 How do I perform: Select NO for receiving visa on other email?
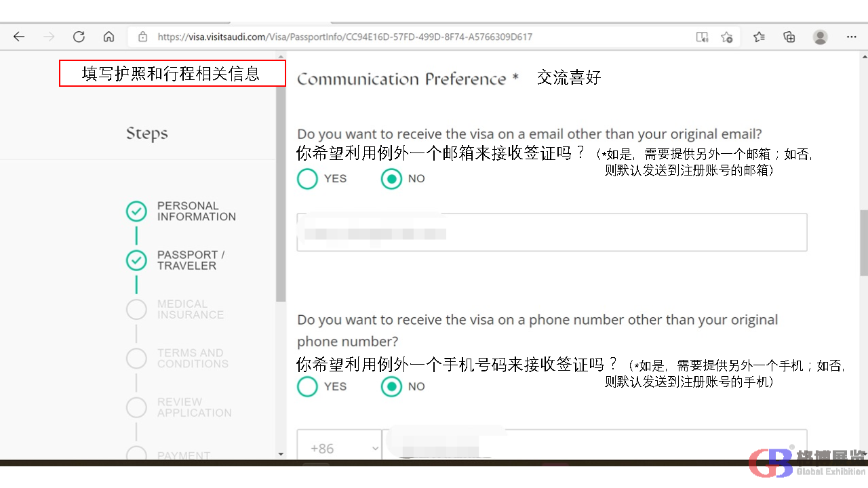391,179
